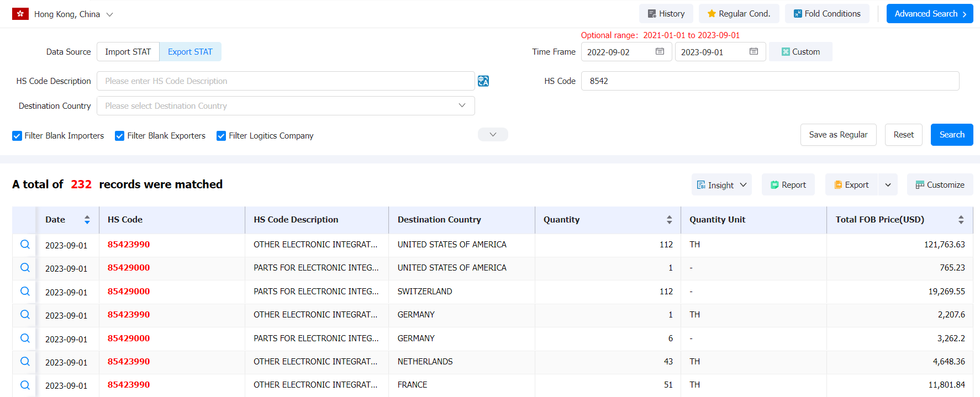Click the magnifier icon for the NETHERLANDS row
Screen dimensions: 980x397
click(25, 361)
